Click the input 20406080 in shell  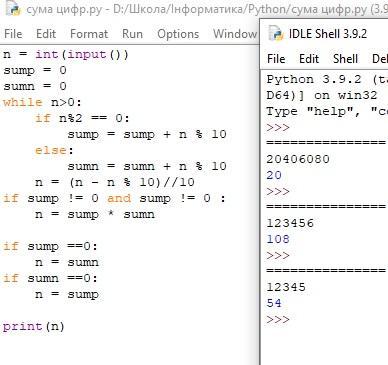point(298,159)
